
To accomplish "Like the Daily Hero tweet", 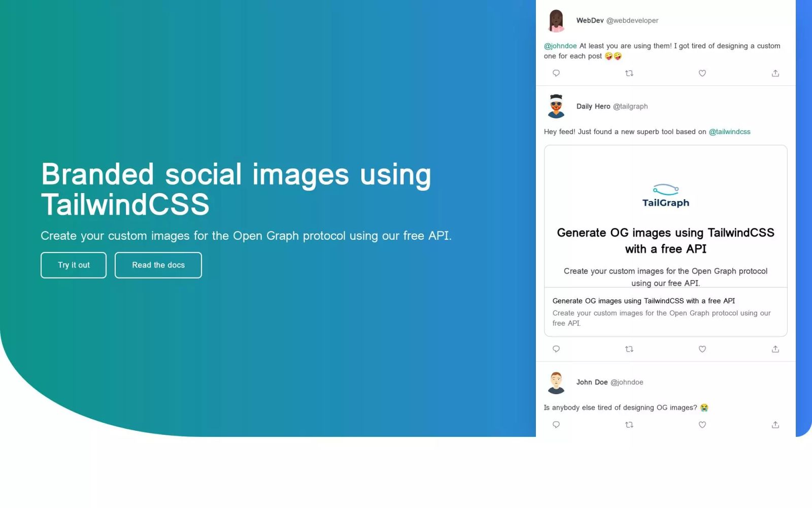I will (x=702, y=349).
